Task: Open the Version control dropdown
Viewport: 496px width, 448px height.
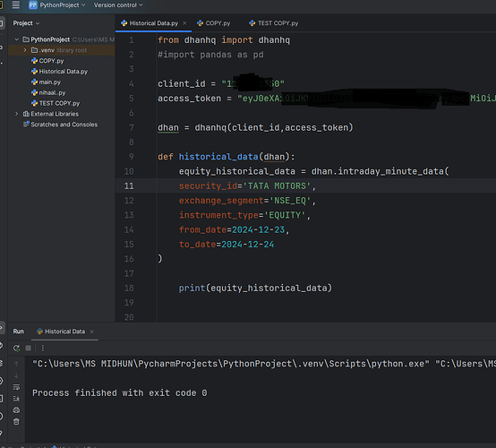Action: (118, 5)
